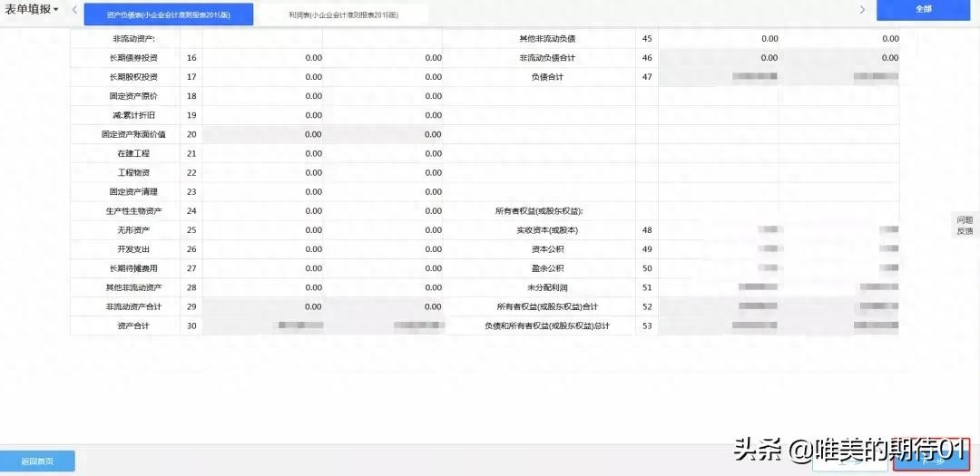
Task: Click first amount field for 实收资本 row
Action: pyautogui.click(x=719, y=230)
